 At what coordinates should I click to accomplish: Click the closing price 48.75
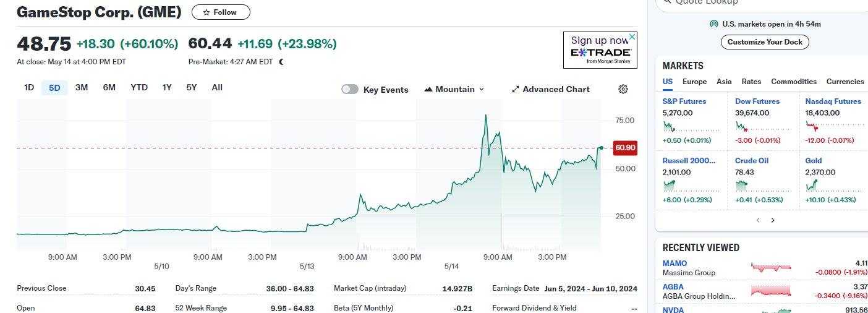pos(44,43)
